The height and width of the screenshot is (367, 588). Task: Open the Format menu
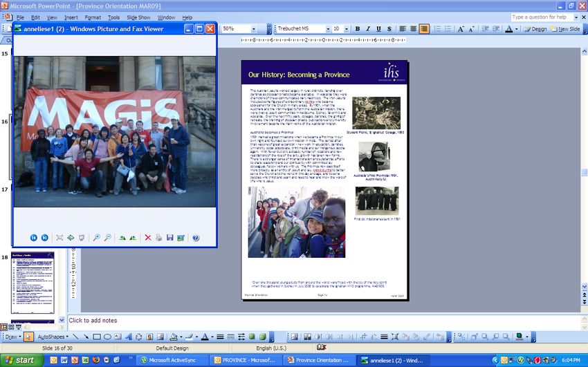tap(93, 17)
